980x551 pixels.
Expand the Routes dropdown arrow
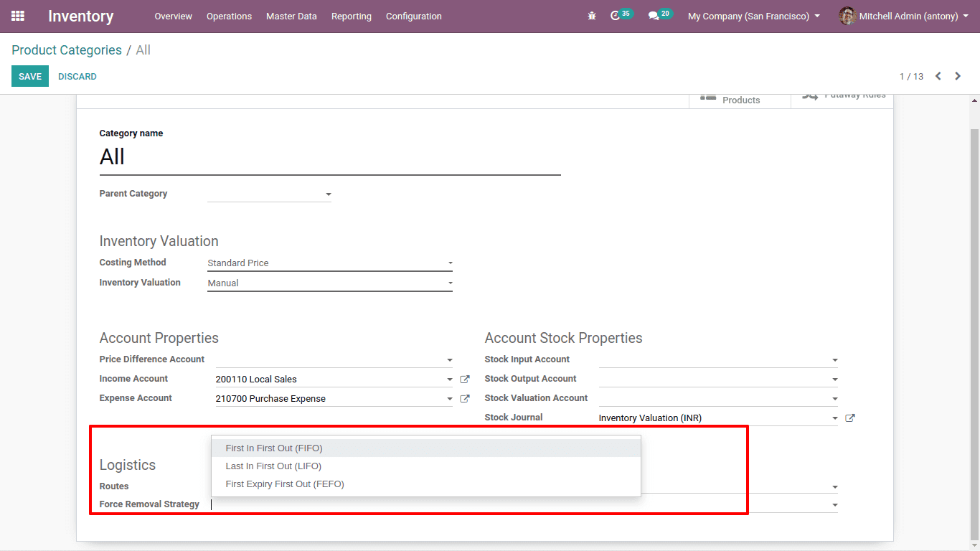click(835, 487)
